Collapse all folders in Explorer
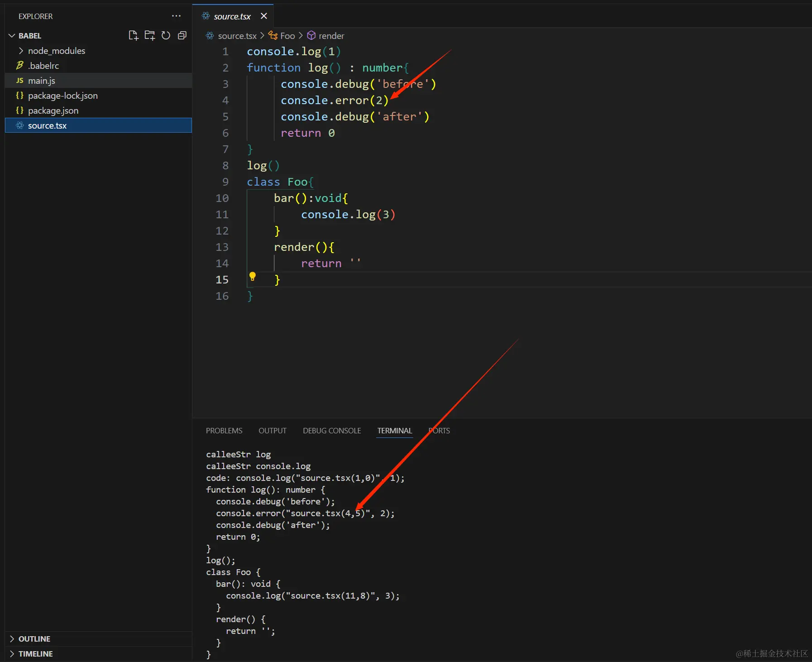The image size is (812, 662). pyautogui.click(x=182, y=35)
